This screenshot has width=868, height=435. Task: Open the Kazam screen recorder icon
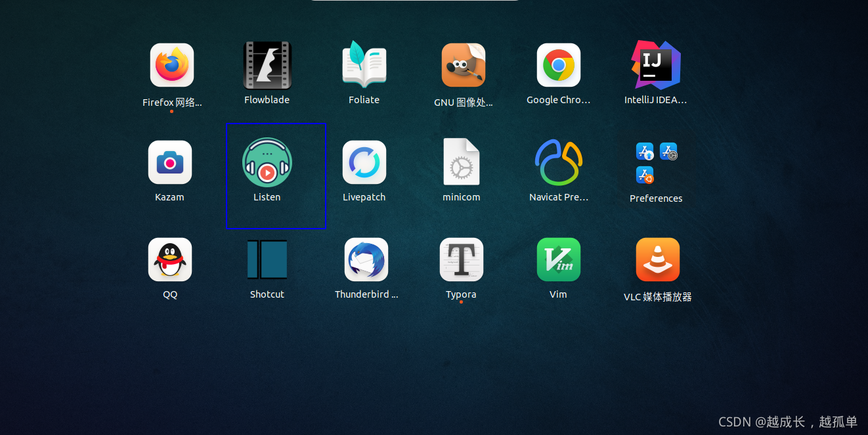click(x=170, y=162)
